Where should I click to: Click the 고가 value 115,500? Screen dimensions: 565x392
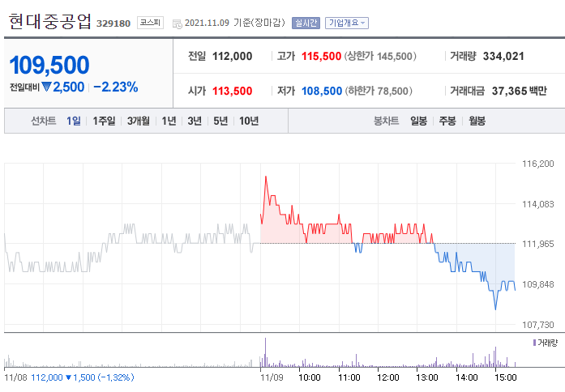coord(322,56)
